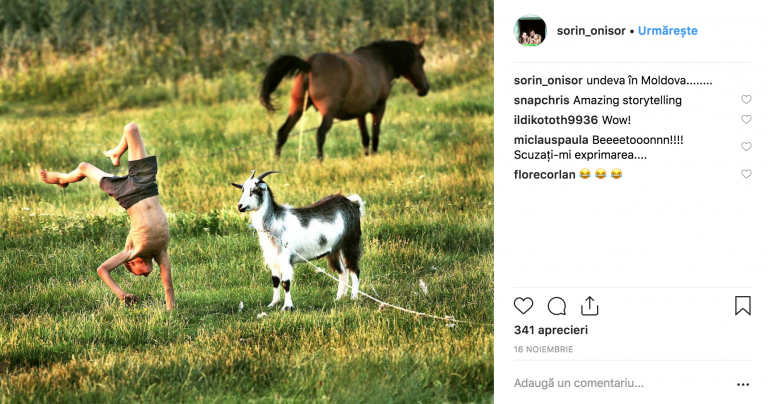
Task: Like the miclauspaula comment
Action: (x=746, y=146)
